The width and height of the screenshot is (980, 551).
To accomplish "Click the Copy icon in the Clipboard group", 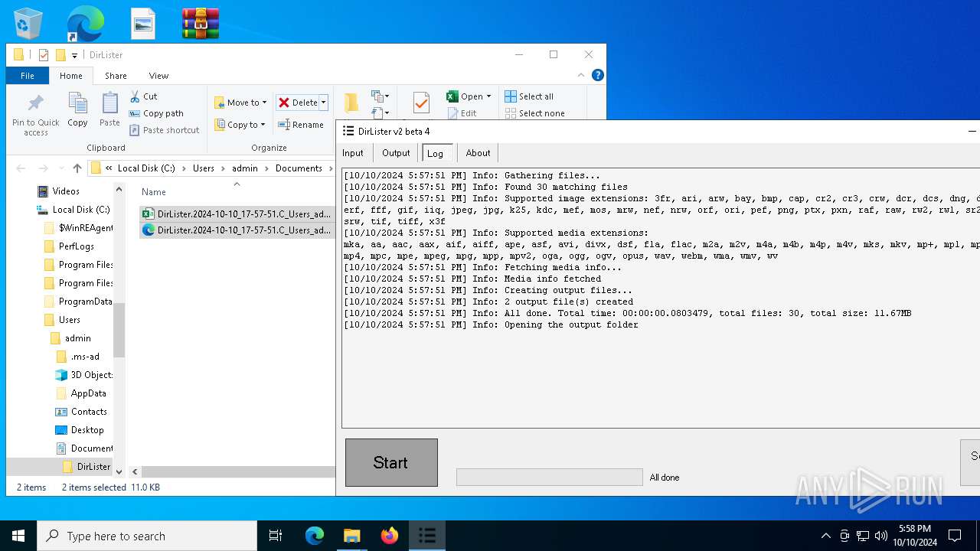I will [x=77, y=109].
